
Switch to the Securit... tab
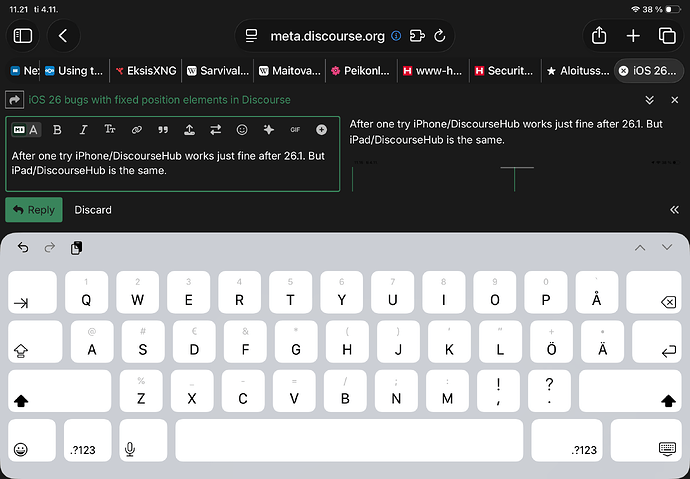click(504, 71)
